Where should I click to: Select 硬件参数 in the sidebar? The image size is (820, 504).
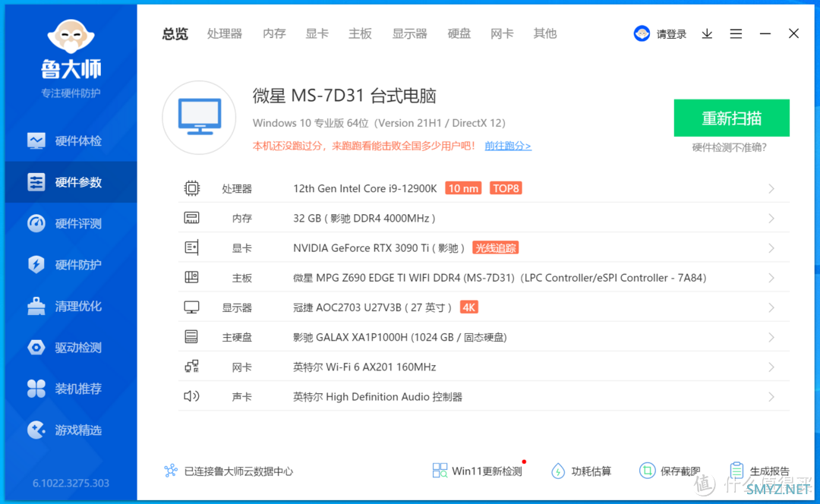click(x=71, y=182)
